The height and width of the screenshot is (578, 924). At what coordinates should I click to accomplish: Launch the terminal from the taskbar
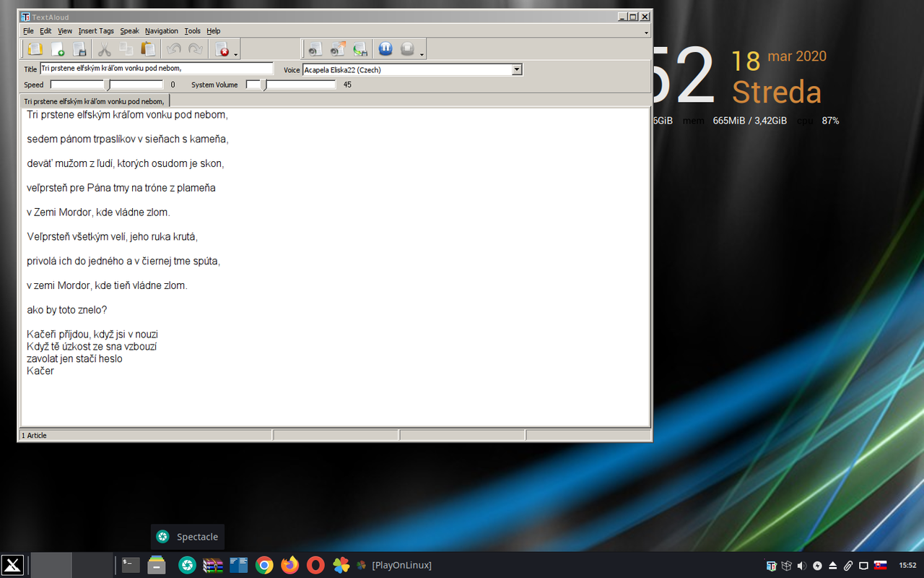(x=131, y=565)
